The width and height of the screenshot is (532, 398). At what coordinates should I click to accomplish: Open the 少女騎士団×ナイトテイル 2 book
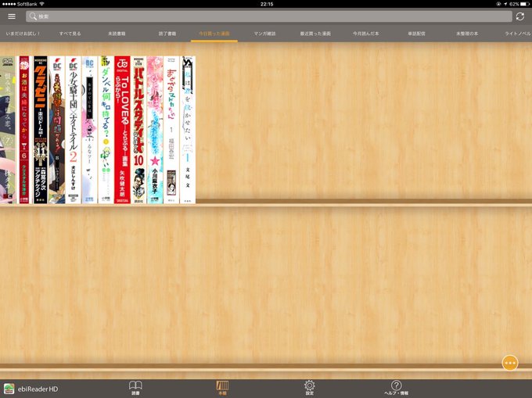coord(74,130)
